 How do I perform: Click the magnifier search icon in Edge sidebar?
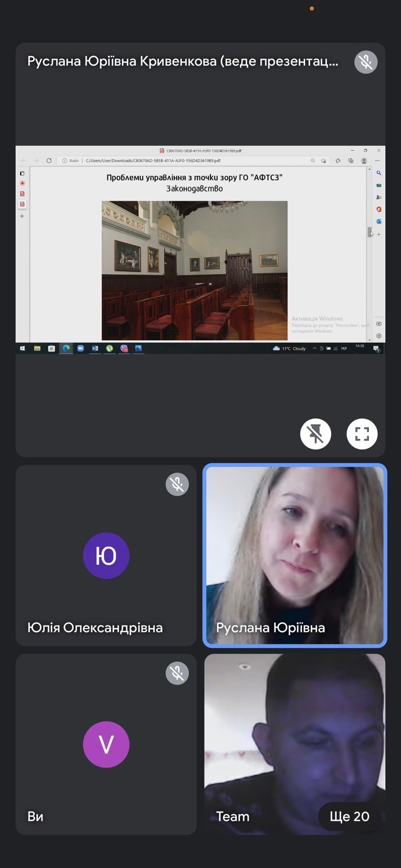click(x=379, y=173)
